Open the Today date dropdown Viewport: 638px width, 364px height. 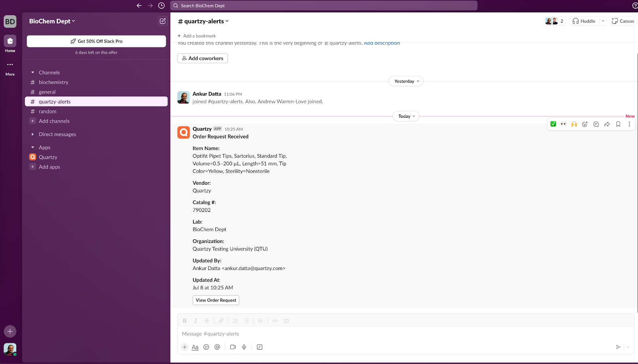click(x=406, y=116)
